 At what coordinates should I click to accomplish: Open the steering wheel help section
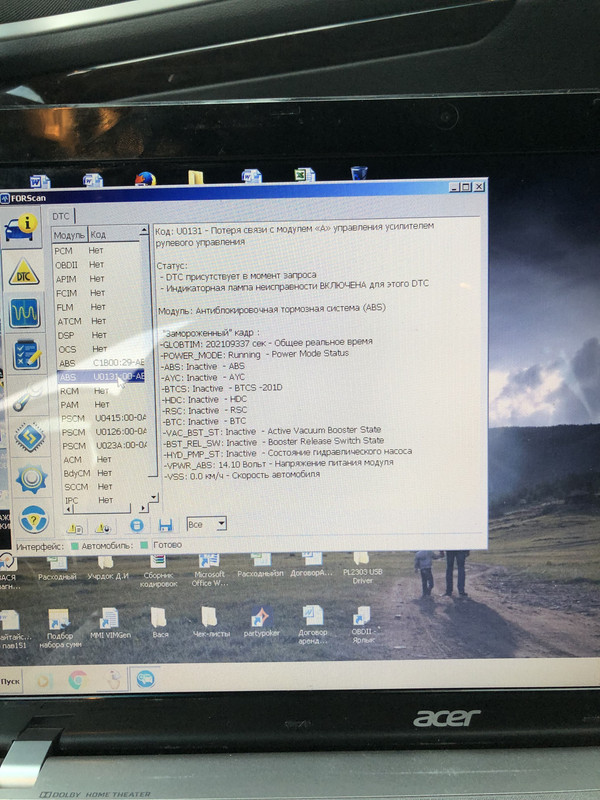(34, 519)
